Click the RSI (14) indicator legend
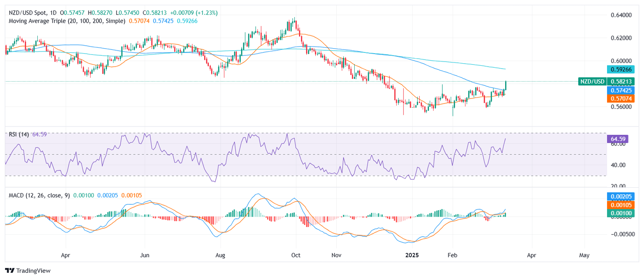Viewport: 644px width, 279px height. (18, 134)
